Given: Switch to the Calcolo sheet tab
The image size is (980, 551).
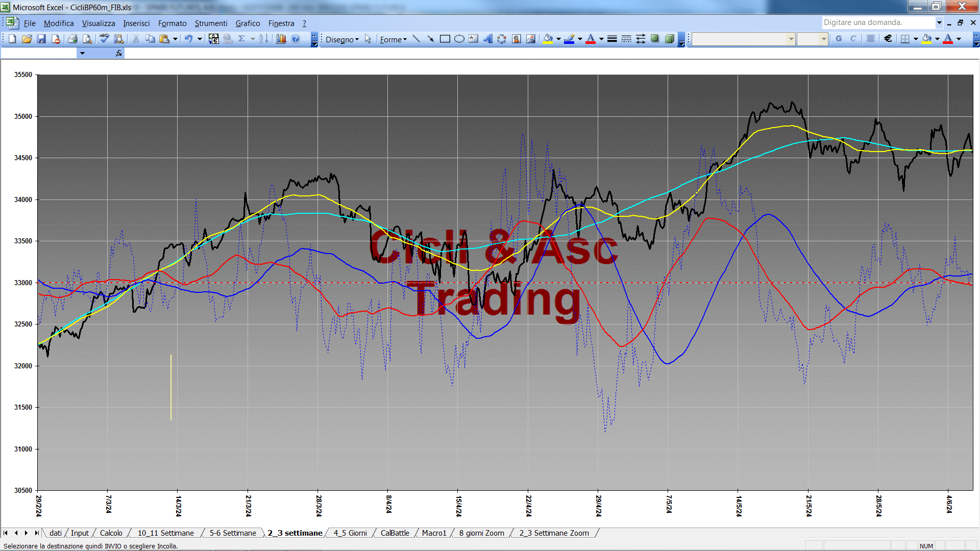Looking at the screenshot, I should tap(111, 533).
